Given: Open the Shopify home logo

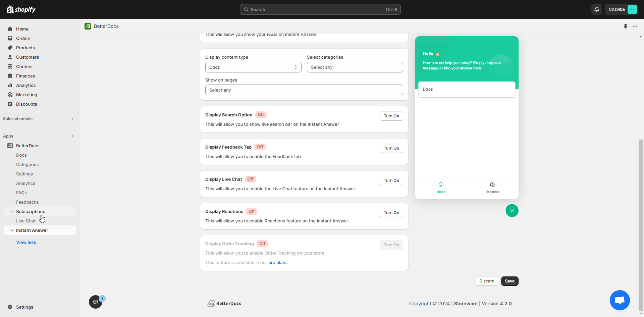Looking at the screenshot, I should pyautogui.click(x=21, y=9).
